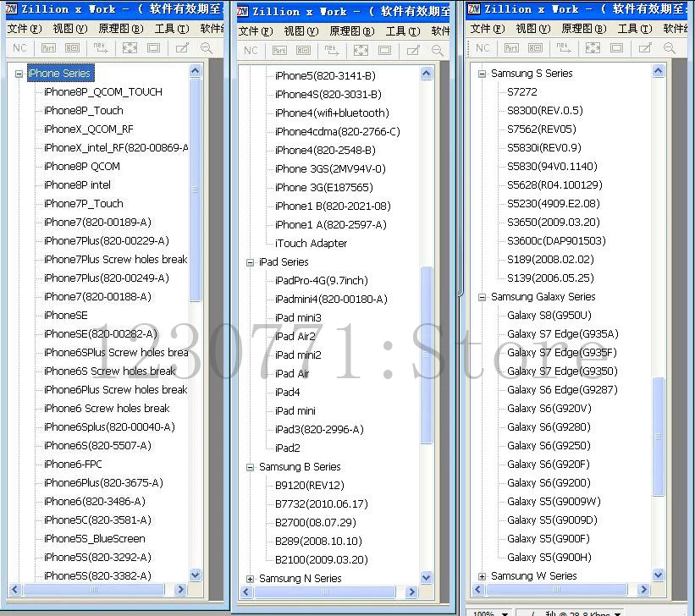Select Galaxy S5(G900H) entry
This screenshot has height=616, width=695.
pos(549,558)
